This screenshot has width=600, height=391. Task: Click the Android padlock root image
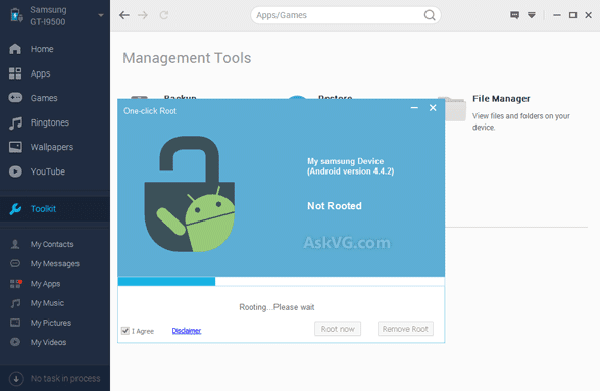(190, 194)
